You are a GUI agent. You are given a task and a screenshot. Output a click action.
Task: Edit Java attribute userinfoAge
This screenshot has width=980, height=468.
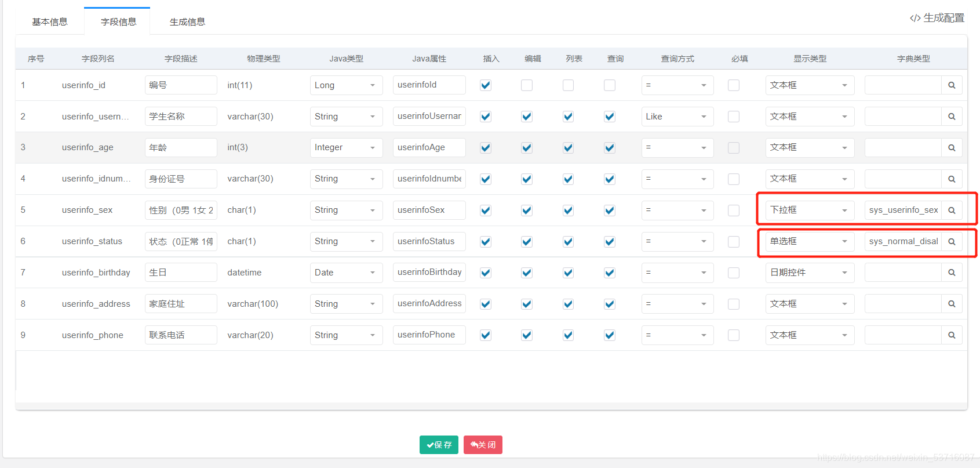[429, 148]
